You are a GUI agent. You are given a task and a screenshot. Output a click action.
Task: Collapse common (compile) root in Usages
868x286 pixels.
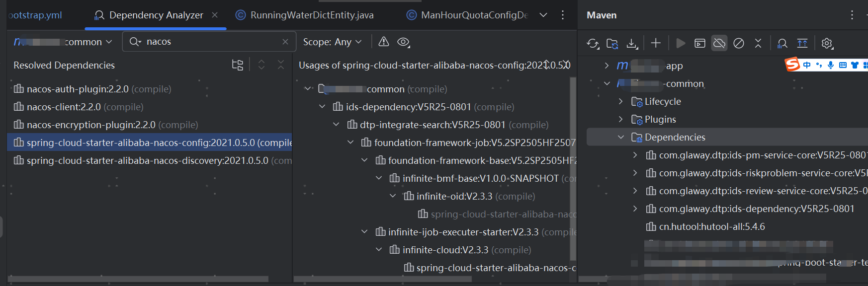[x=308, y=89]
